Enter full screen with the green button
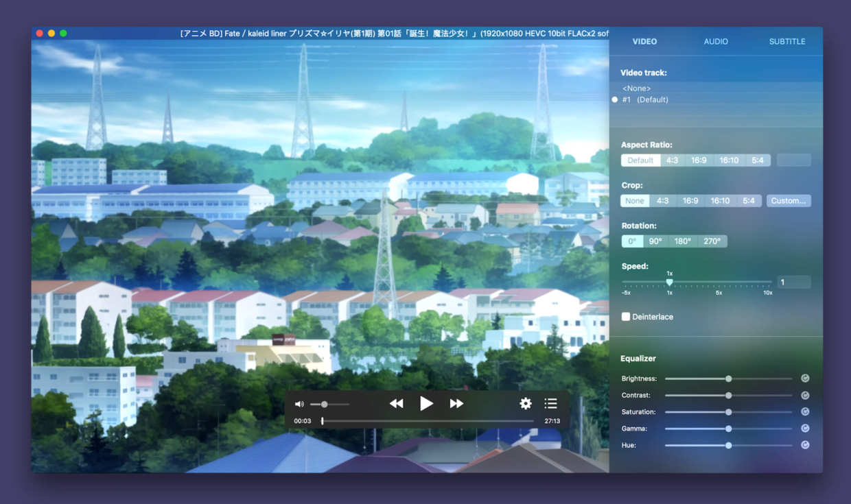 tap(63, 33)
